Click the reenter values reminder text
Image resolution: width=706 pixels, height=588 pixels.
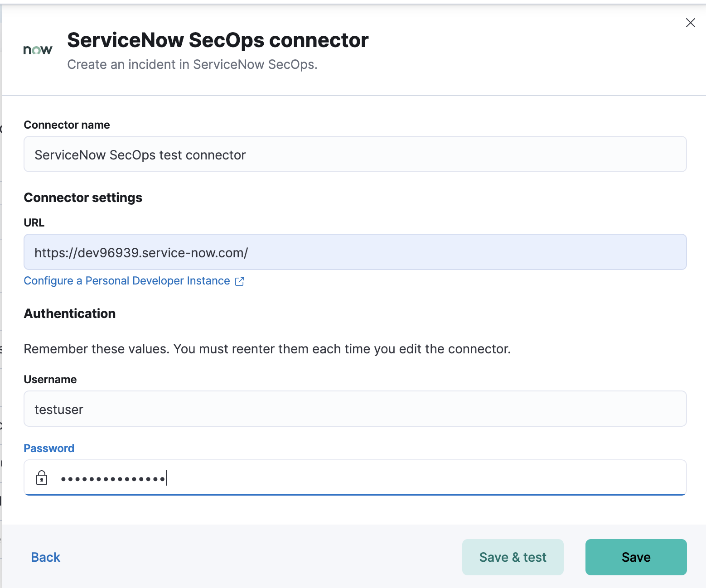tap(267, 349)
